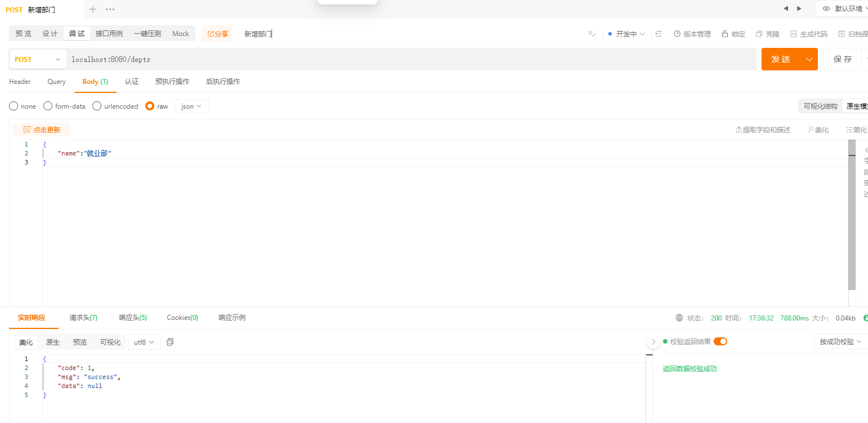Change encoding via utf8 dropdown

pyautogui.click(x=144, y=341)
